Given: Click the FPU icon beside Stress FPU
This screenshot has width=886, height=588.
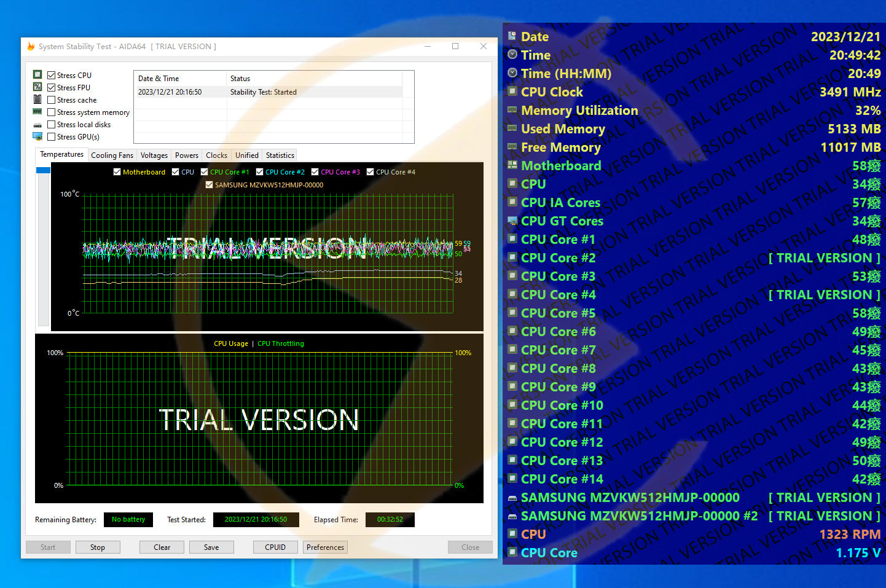Looking at the screenshot, I should click(37, 87).
